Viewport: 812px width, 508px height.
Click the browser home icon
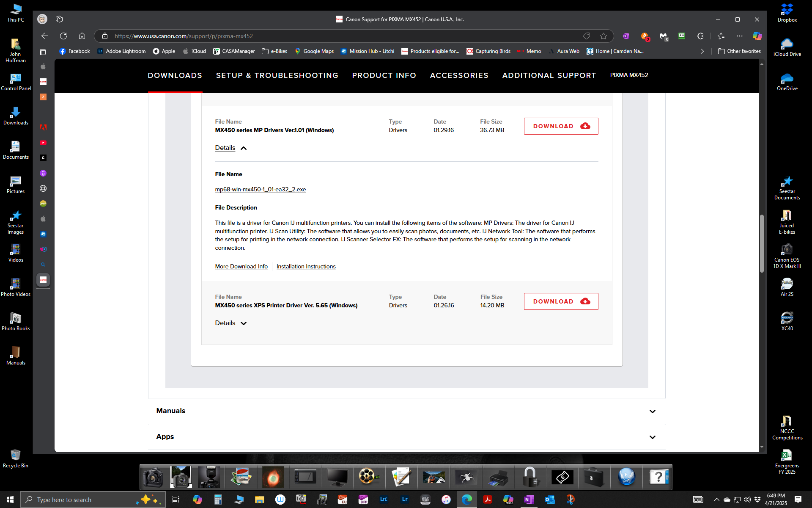click(82, 36)
